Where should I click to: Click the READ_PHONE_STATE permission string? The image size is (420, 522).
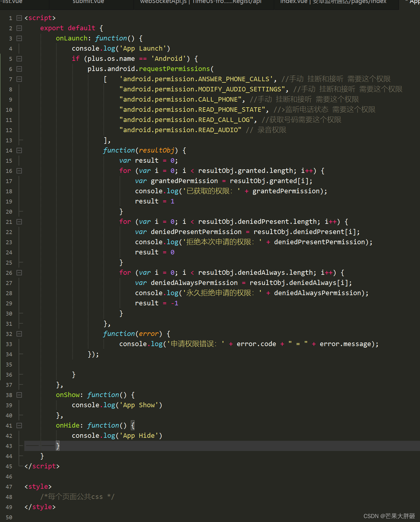[192, 110]
